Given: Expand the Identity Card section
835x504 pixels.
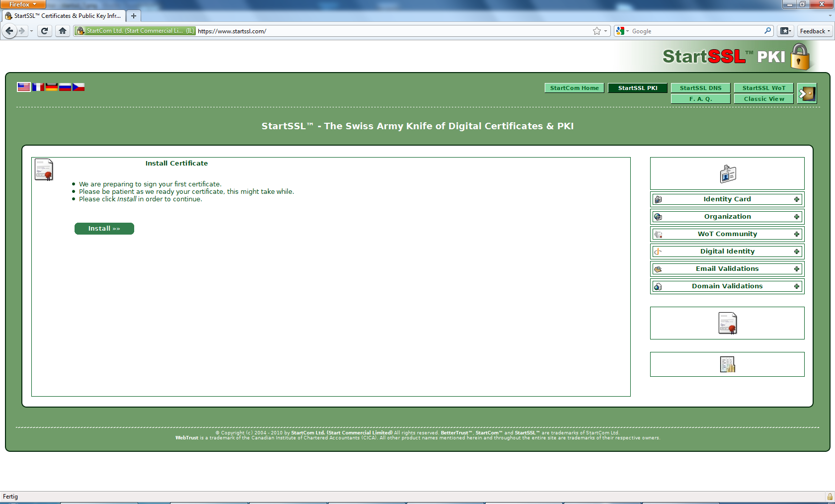Looking at the screenshot, I should 797,199.
